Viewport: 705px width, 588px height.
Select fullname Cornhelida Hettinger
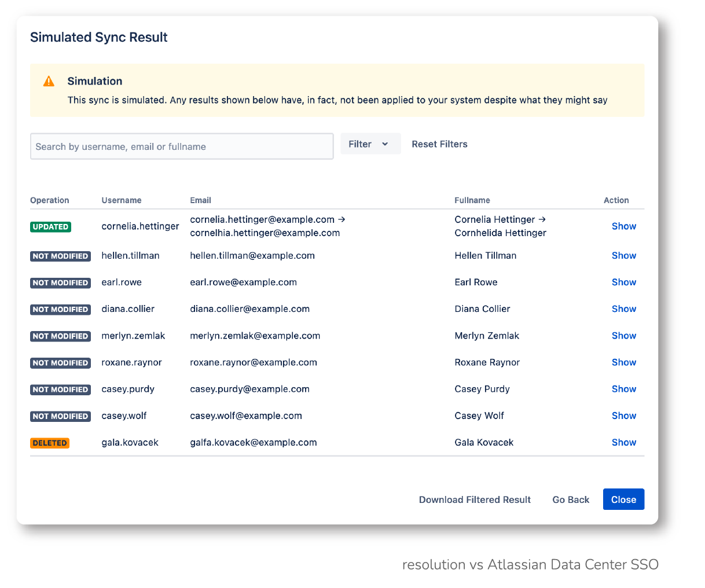click(501, 233)
